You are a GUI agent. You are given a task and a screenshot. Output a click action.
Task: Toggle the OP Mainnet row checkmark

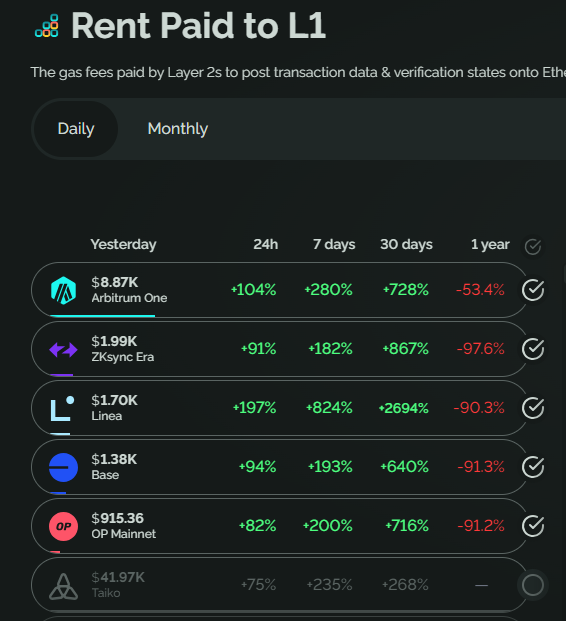click(x=533, y=526)
